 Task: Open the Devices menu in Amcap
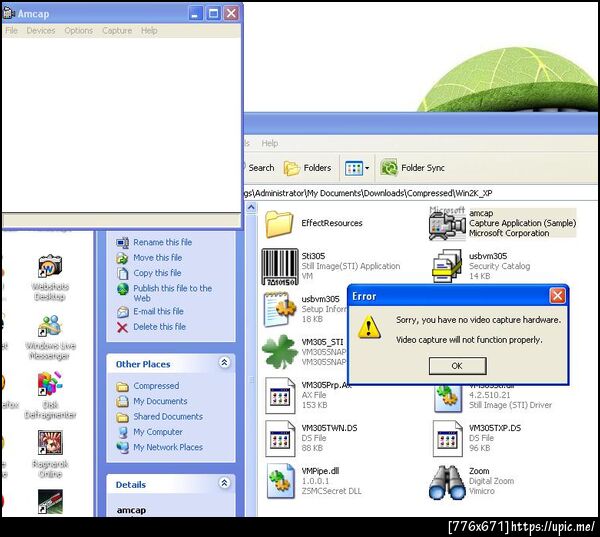41,31
